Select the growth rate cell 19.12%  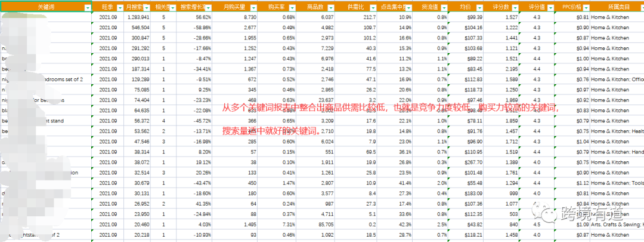point(194,162)
